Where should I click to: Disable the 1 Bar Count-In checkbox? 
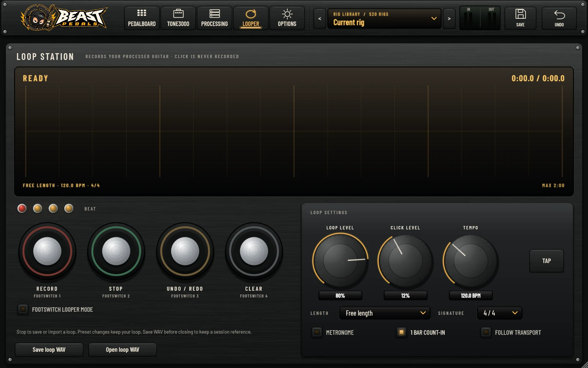(x=401, y=332)
